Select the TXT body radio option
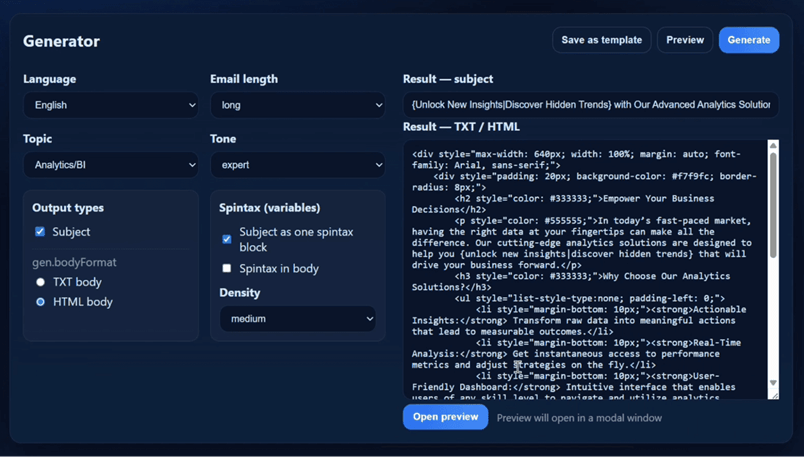 click(40, 282)
